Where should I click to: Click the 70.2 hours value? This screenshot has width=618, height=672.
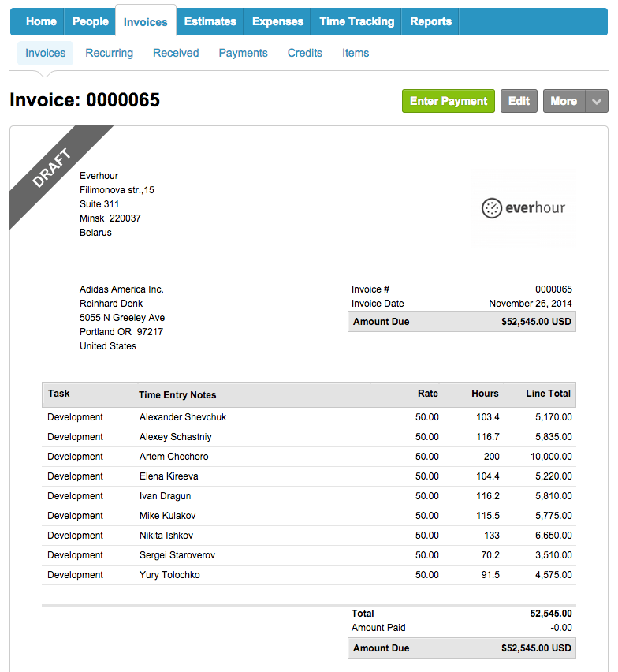click(x=490, y=555)
